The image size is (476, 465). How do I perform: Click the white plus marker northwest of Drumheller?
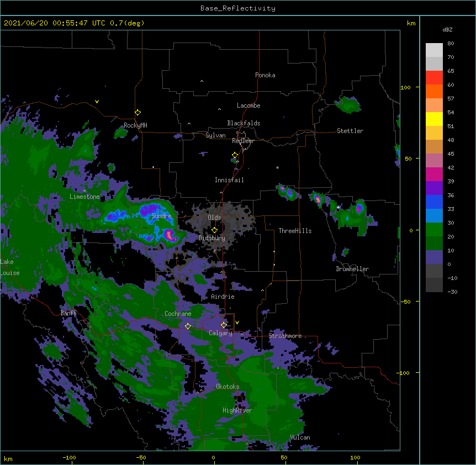(338, 207)
